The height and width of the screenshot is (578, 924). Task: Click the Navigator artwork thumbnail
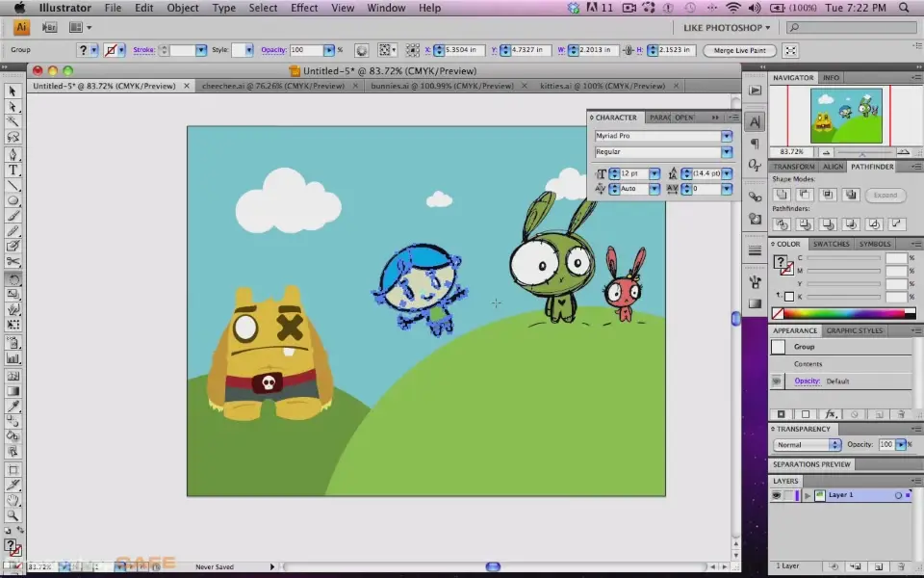[846, 116]
